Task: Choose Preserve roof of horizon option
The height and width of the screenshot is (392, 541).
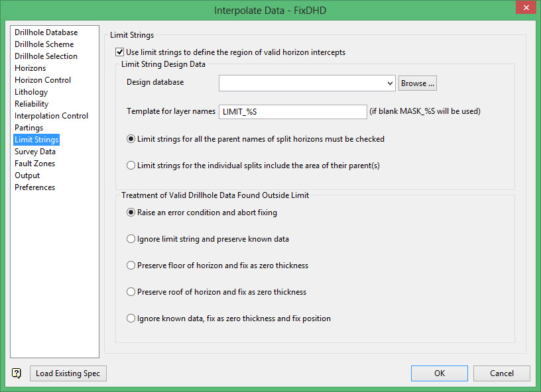Action: tap(131, 292)
